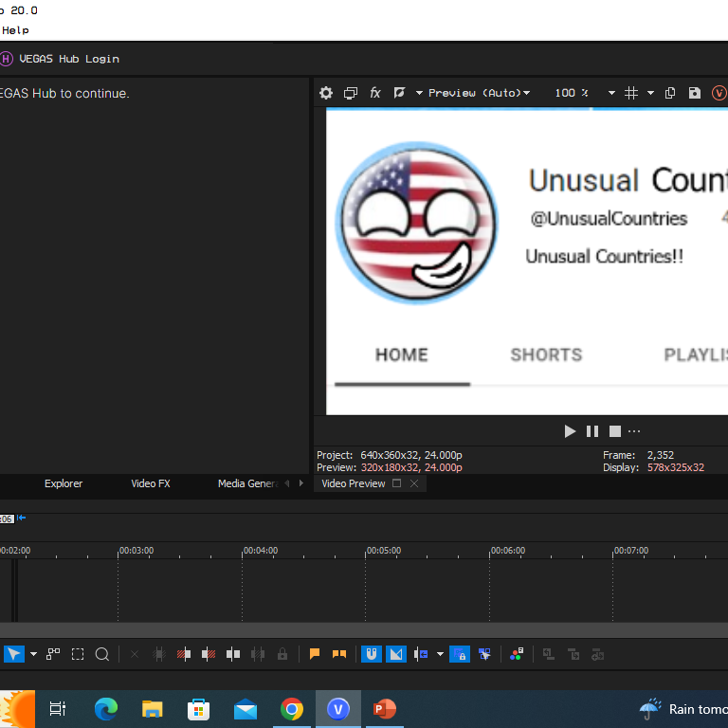Open the grid overlays dropdown arrow
This screenshot has height=728, width=728.
point(650,93)
